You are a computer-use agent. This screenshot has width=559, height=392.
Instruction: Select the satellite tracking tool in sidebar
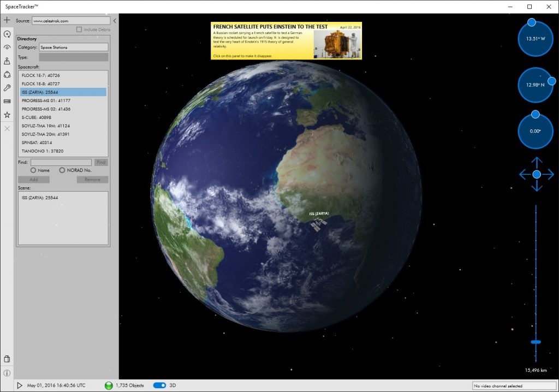coord(7,34)
